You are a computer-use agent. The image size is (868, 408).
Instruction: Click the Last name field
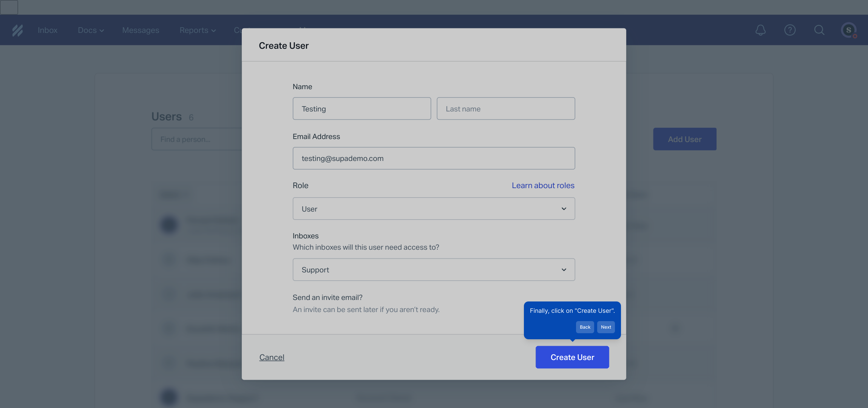click(x=506, y=109)
